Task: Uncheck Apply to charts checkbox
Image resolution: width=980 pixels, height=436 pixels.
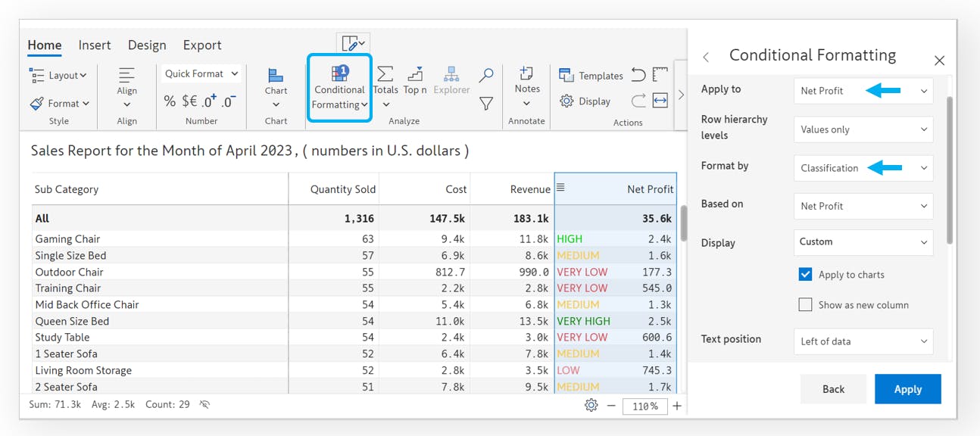Action: coord(805,274)
